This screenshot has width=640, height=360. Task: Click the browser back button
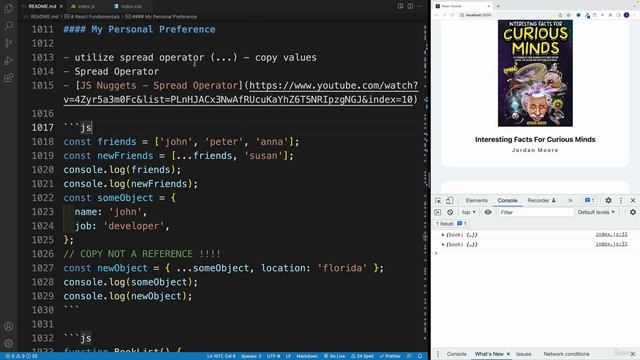pos(436,15)
